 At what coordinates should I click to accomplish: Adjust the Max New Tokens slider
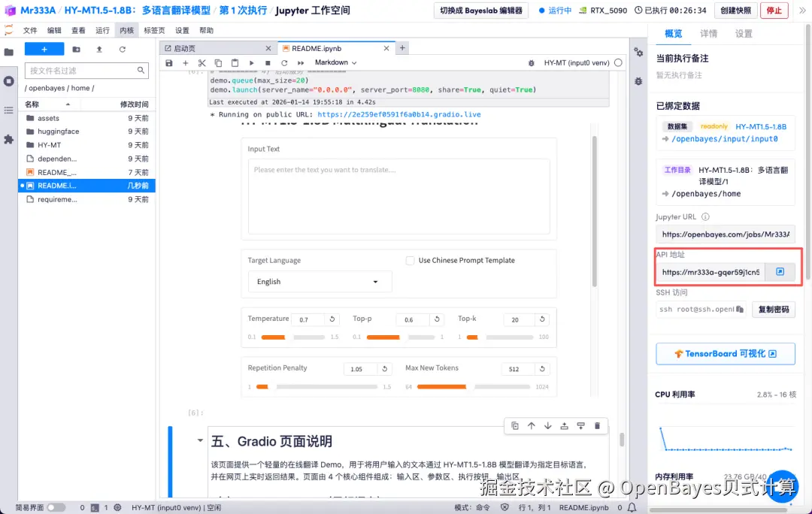point(474,387)
